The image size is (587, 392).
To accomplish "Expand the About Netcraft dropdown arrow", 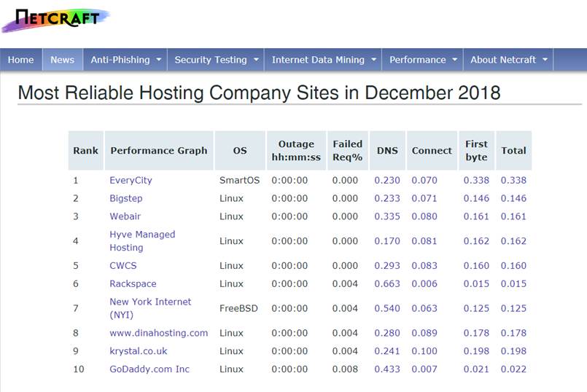I will [545, 60].
